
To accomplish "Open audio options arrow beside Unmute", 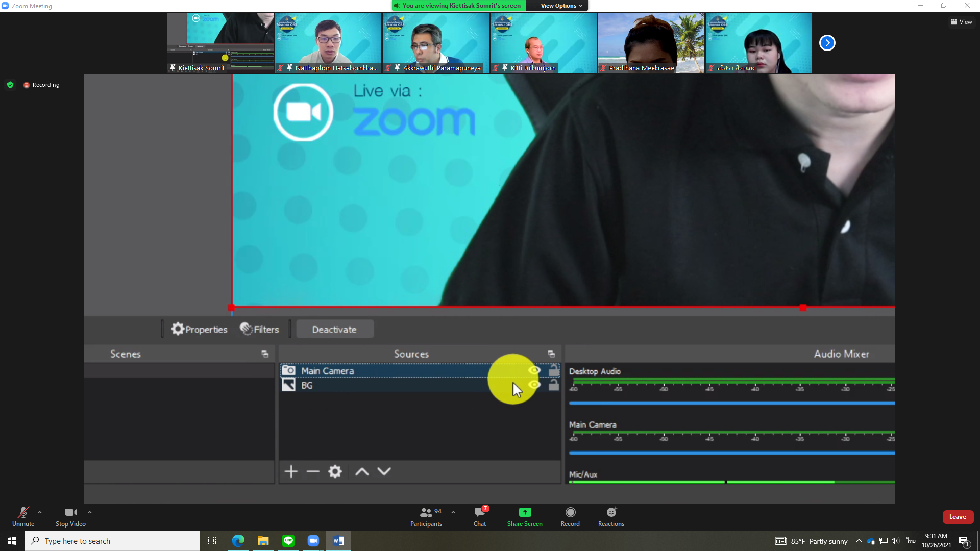I will (x=40, y=512).
